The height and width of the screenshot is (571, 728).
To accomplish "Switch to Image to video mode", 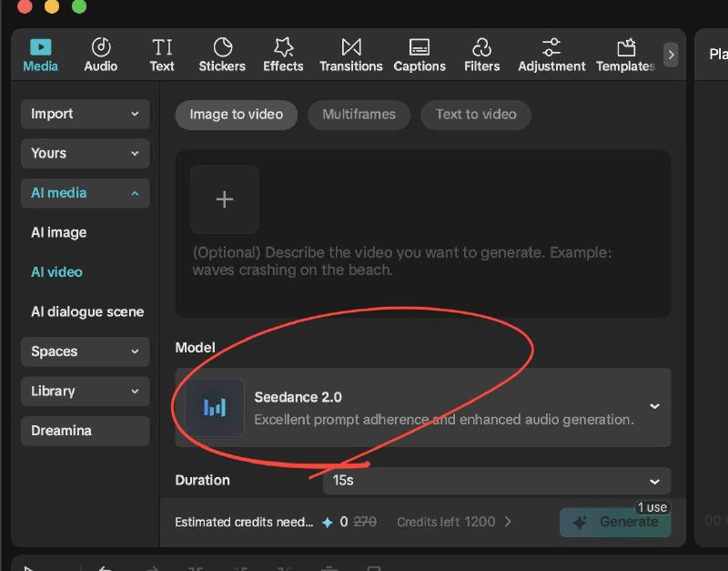I will [236, 115].
